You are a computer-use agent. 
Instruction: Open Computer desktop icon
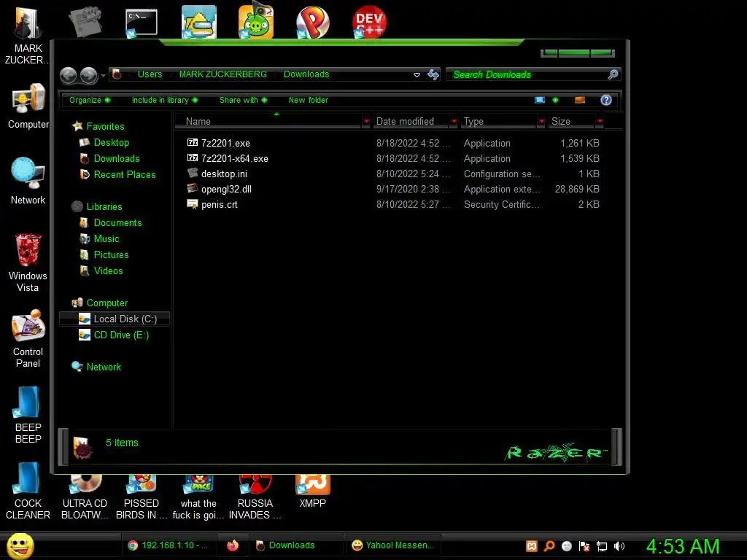(28, 106)
